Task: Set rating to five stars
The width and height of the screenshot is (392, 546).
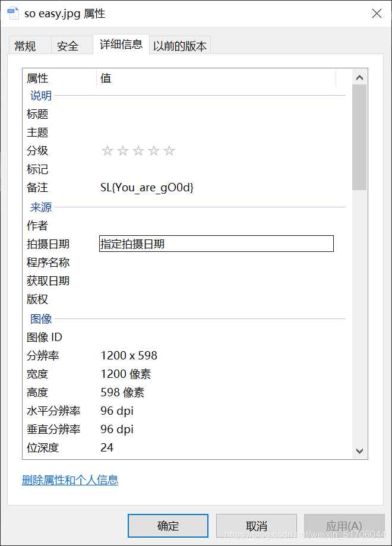Action: [169, 151]
